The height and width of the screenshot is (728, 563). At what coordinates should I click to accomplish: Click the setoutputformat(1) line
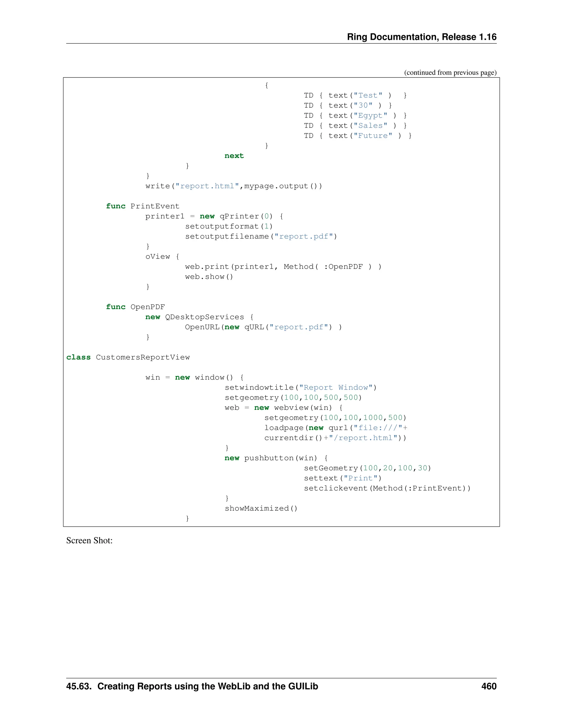pos(229,226)
